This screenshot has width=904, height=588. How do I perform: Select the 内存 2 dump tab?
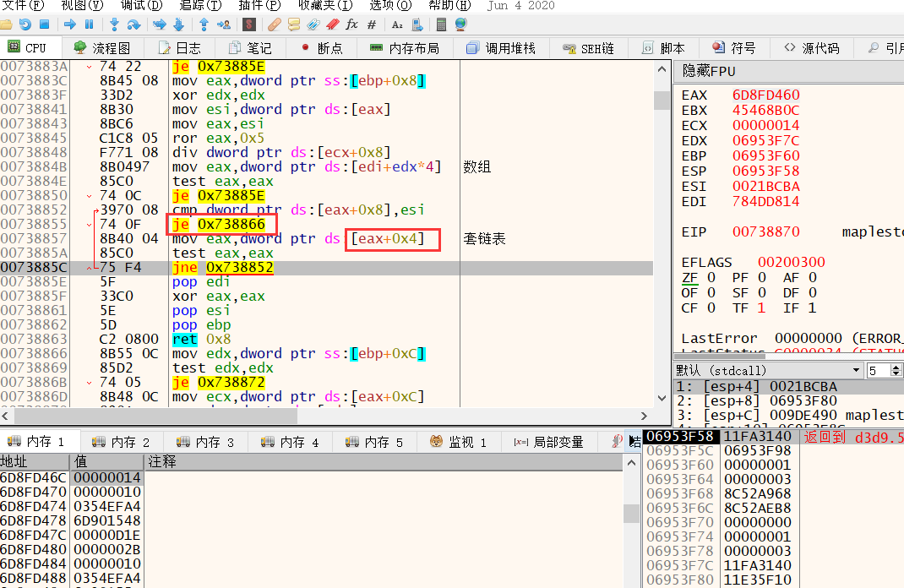tap(123, 442)
